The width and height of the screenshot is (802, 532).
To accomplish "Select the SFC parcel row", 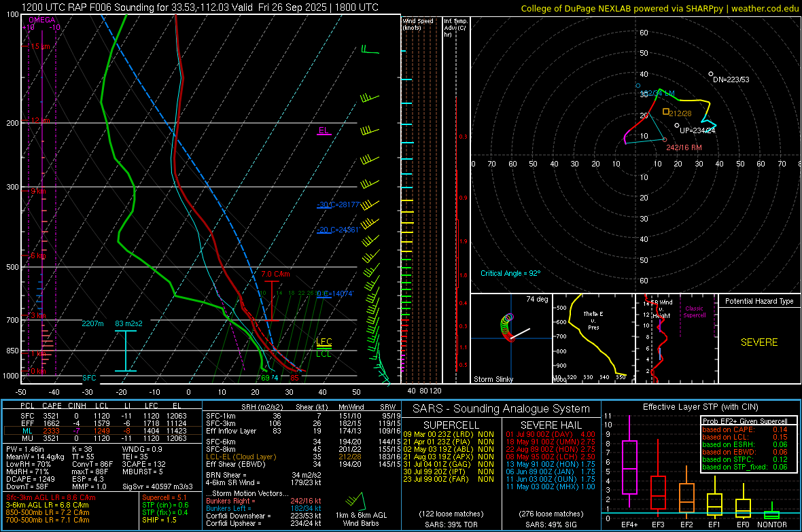I will 103,416.
